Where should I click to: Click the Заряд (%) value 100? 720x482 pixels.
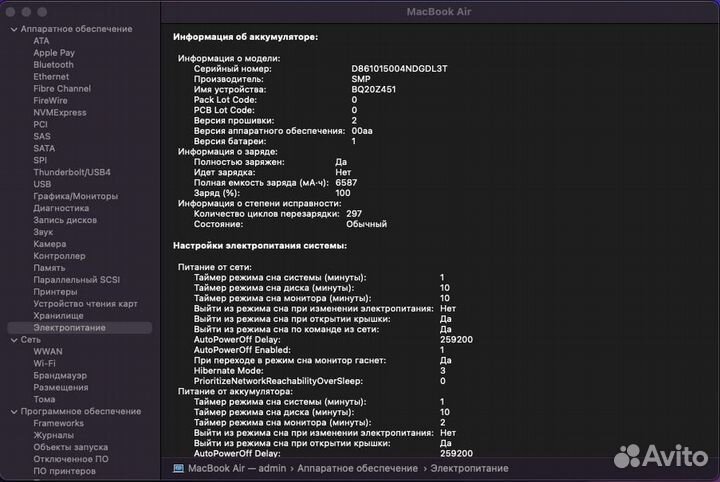343,193
